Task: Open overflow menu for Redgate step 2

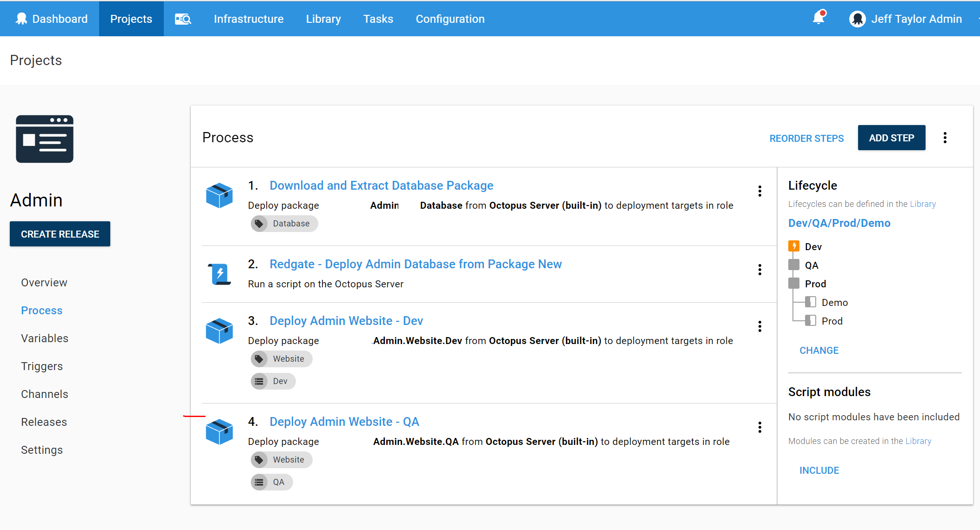Action: pyautogui.click(x=759, y=270)
